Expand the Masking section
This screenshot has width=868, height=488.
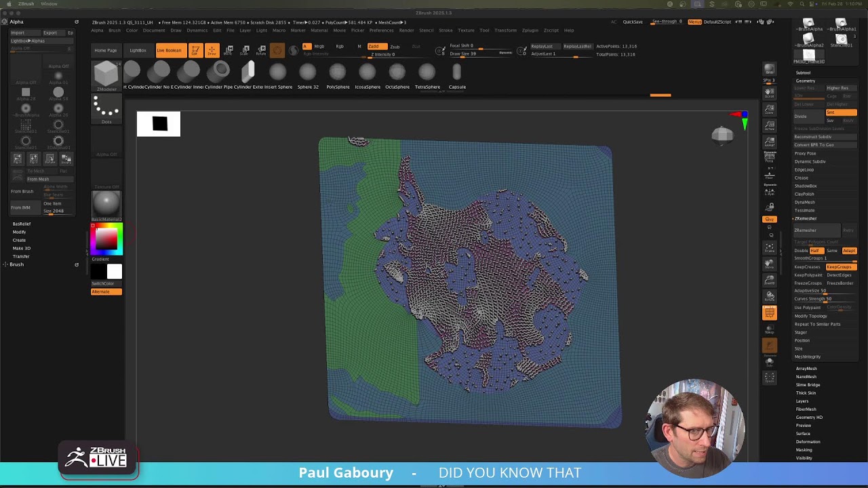804,449
